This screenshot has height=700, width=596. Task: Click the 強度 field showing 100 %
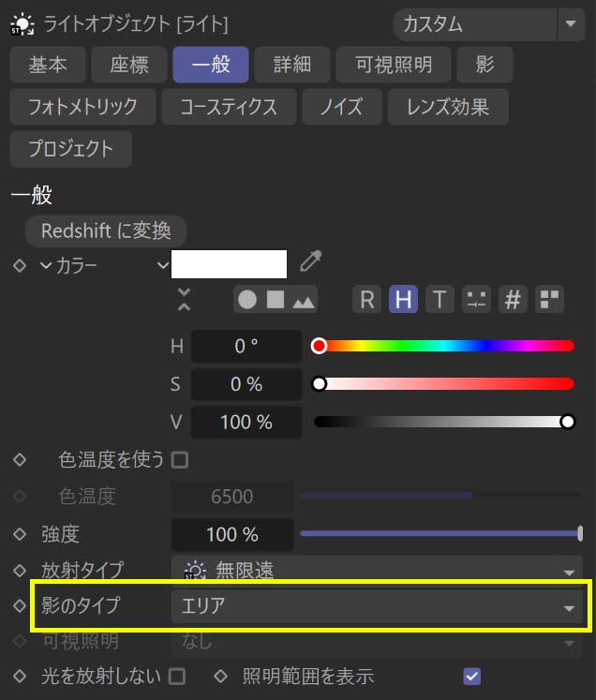point(232,534)
